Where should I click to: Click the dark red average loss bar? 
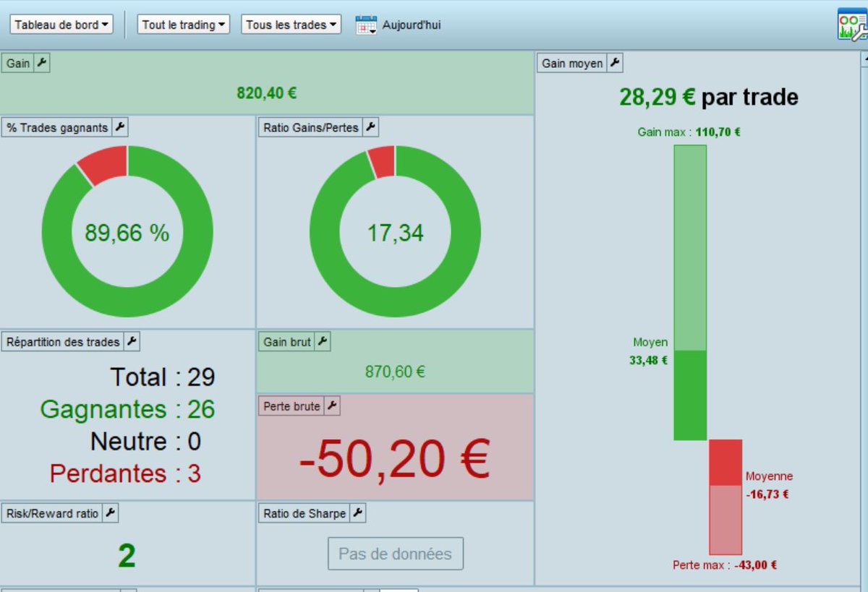coord(726,463)
